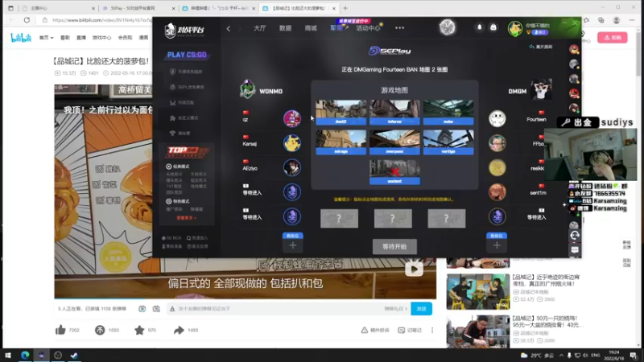The image size is (644, 362).
Task: Click Fourteen's player avatar
Action: [497, 118]
